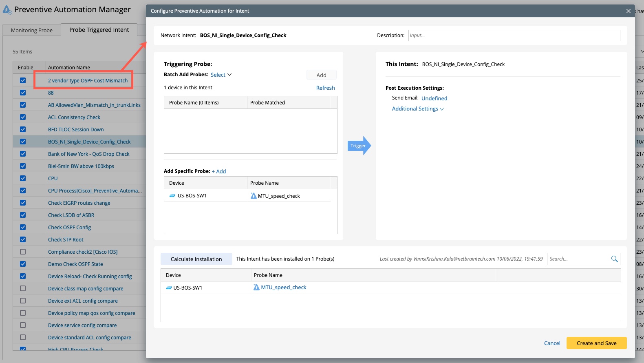Click the Description input field
644x363 pixels.
coord(514,35)
